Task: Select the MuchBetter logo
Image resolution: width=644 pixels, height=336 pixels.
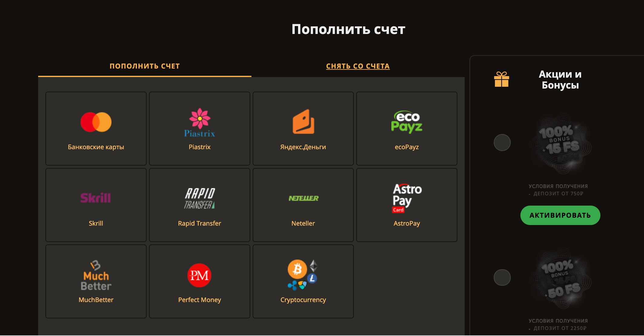Action: pyautogui.click(x=96, y=275)
